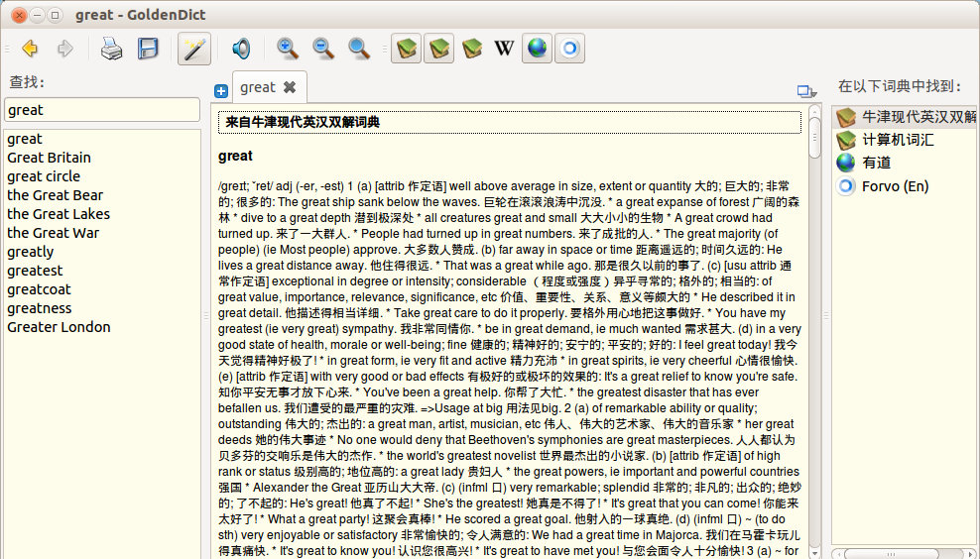Zoom out with the minus magnifier
Image resolution: width=980 pixels, height=559 pixels.
(323, 49)
